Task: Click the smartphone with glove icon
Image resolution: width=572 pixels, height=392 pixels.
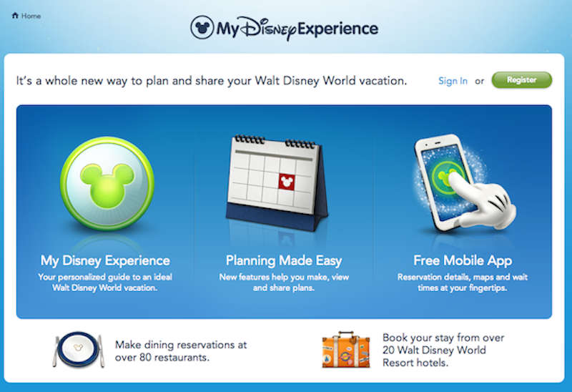Action: tap(464, 182)
